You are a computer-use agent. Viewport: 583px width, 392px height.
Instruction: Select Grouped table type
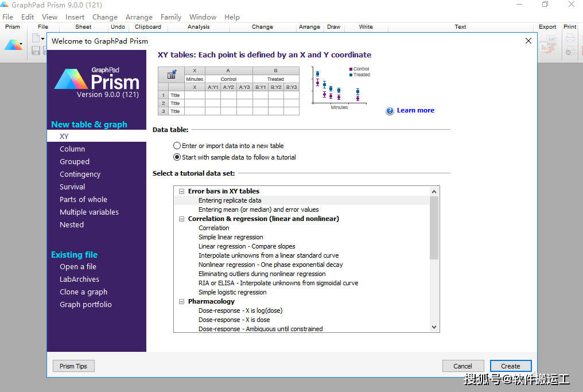[75, 161]
